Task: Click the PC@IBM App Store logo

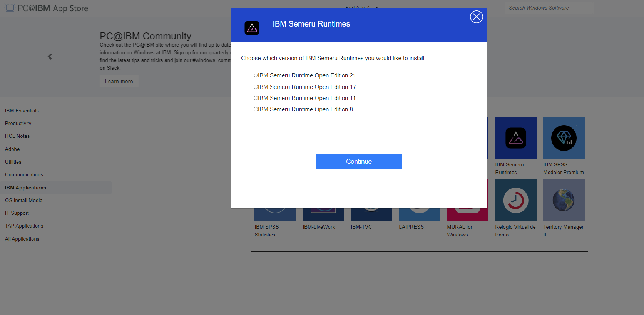Action: [46, 8]
